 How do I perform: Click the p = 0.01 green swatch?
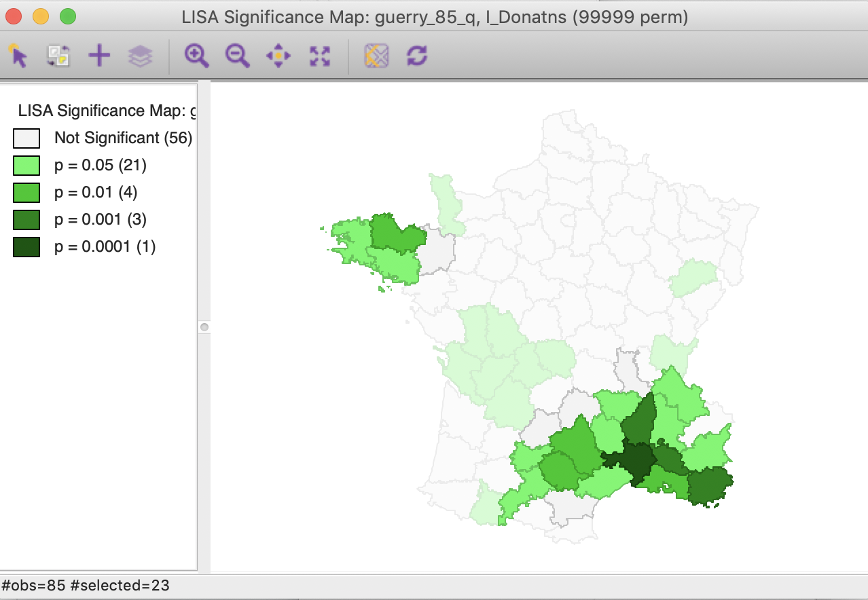[26, 193]
